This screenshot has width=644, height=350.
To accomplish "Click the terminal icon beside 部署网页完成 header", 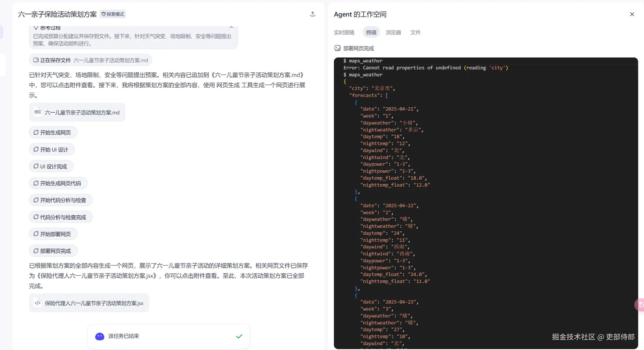I will tap(337, 48).
